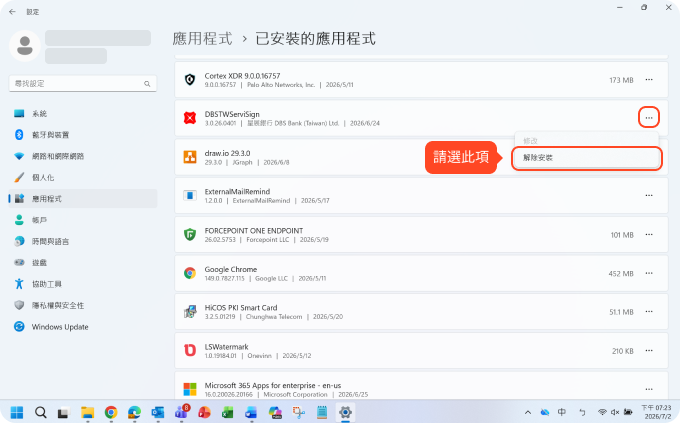
Task: Open the taskbar clock and date
Action: coord(656,412)
